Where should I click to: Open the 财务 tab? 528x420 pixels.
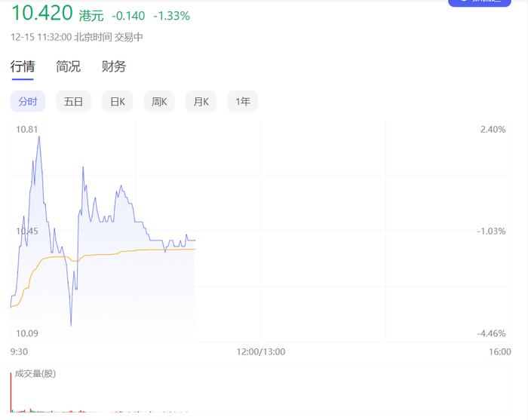pos(114,66)
